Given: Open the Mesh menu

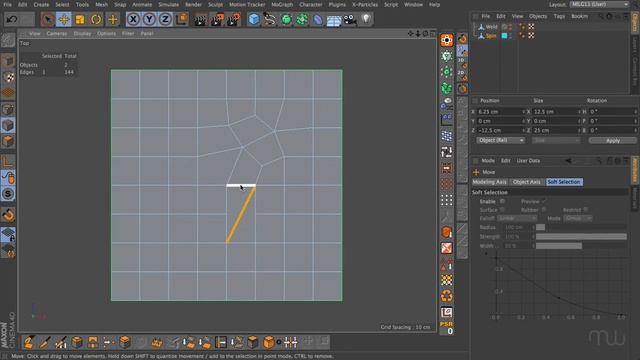Looking at the screenshot, I should 102,4.
